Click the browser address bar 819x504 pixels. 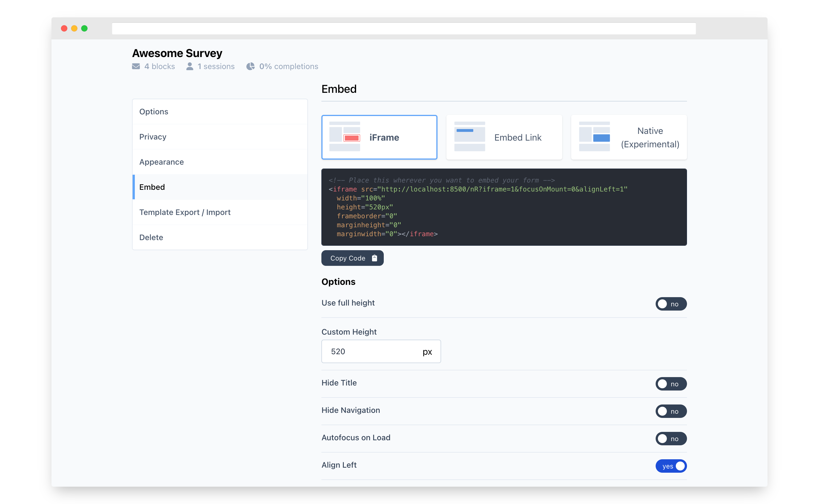point(404,28)
